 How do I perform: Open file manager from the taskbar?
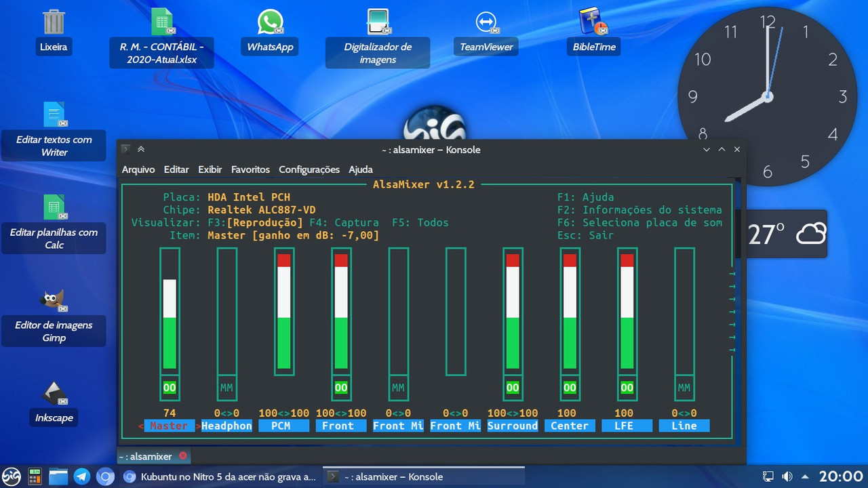pyautogui.click(x=58, y=476)
